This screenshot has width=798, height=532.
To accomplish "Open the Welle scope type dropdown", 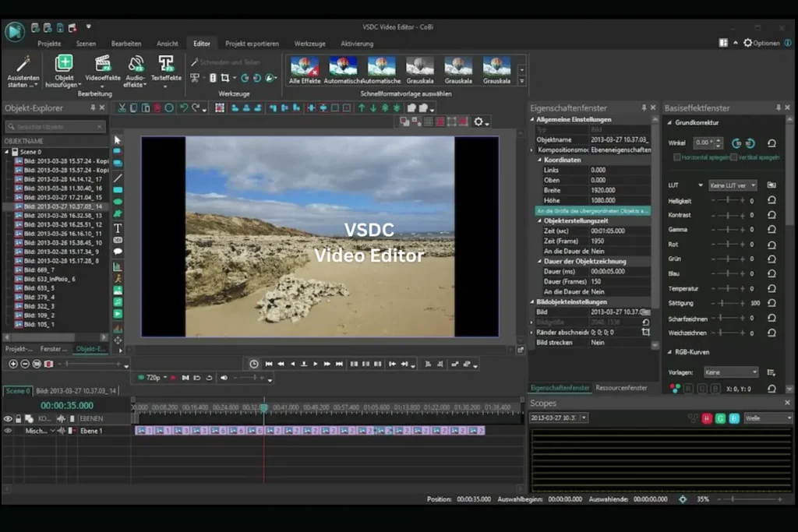I will coord(768,418).
